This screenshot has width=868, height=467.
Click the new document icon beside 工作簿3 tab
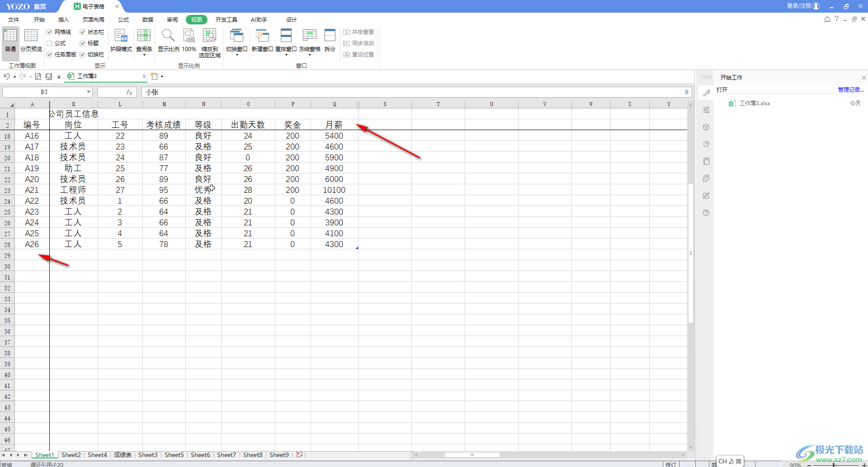tap(155, 76)
